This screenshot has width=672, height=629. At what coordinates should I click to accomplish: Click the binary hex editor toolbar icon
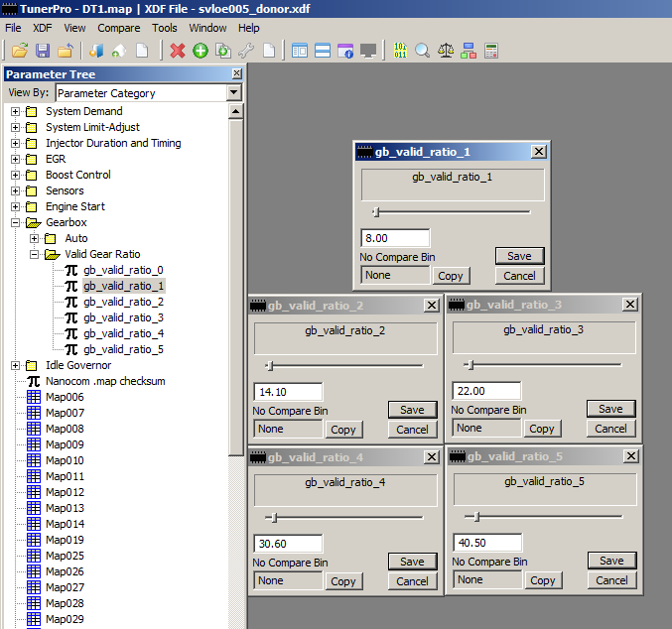[x=400, y=51]
